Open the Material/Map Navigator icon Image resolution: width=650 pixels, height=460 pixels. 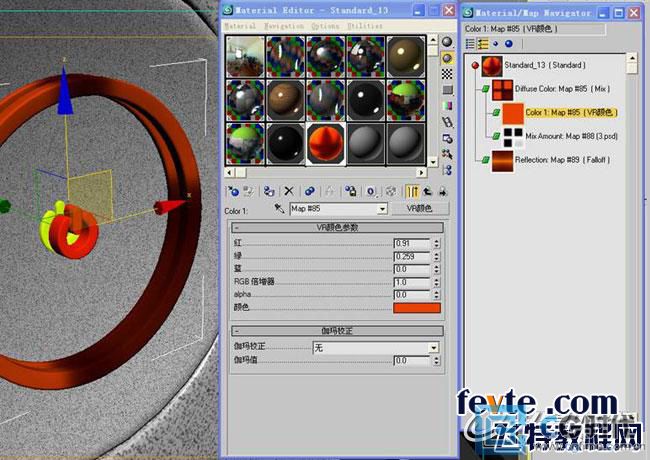[447, 170]
